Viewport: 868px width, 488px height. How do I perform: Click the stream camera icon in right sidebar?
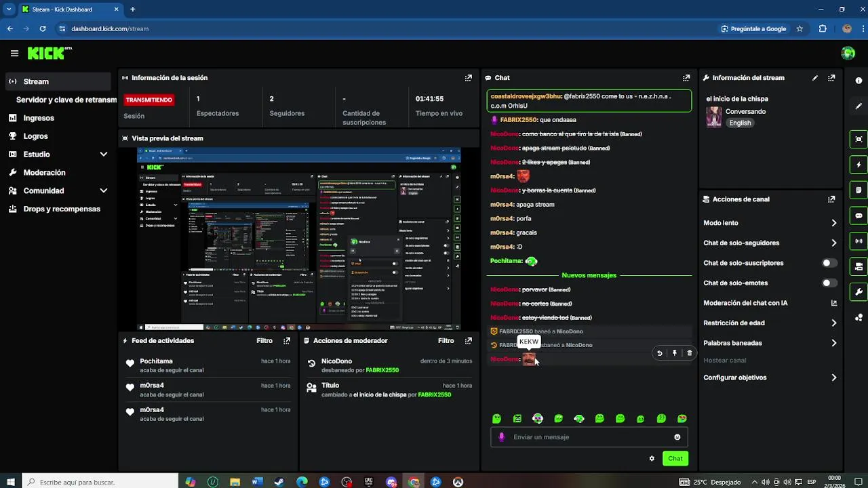tap(859, 266)
